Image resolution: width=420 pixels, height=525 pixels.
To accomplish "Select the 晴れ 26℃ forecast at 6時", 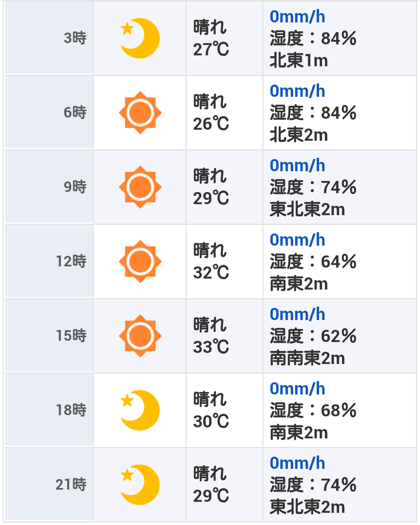I will tap(211, 113).
